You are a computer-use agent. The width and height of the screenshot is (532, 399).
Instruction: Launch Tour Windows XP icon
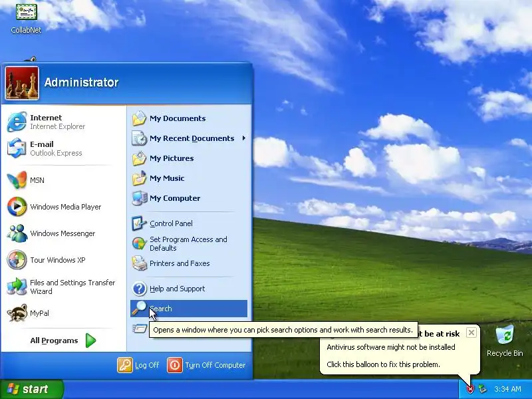17,260
